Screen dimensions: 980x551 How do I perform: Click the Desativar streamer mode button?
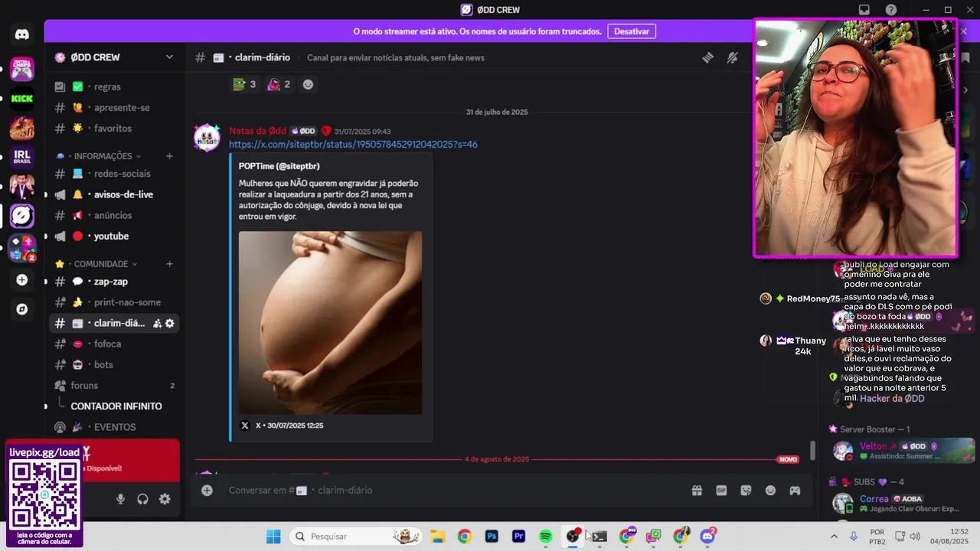click(x=632, y=31)
